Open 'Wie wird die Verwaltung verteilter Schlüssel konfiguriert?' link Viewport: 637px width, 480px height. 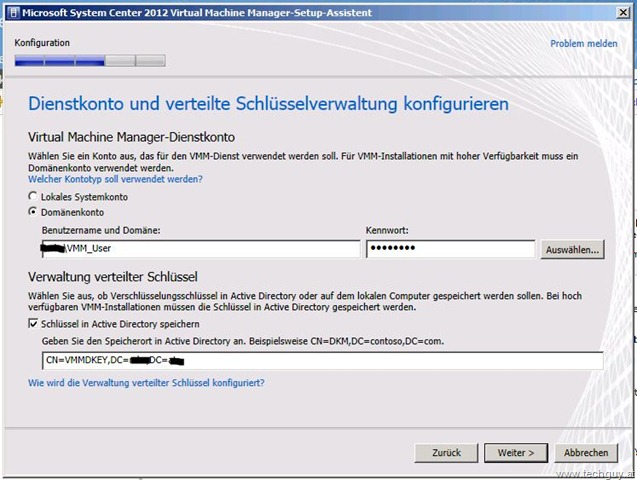pyautogui.click(x=146, y=383)
